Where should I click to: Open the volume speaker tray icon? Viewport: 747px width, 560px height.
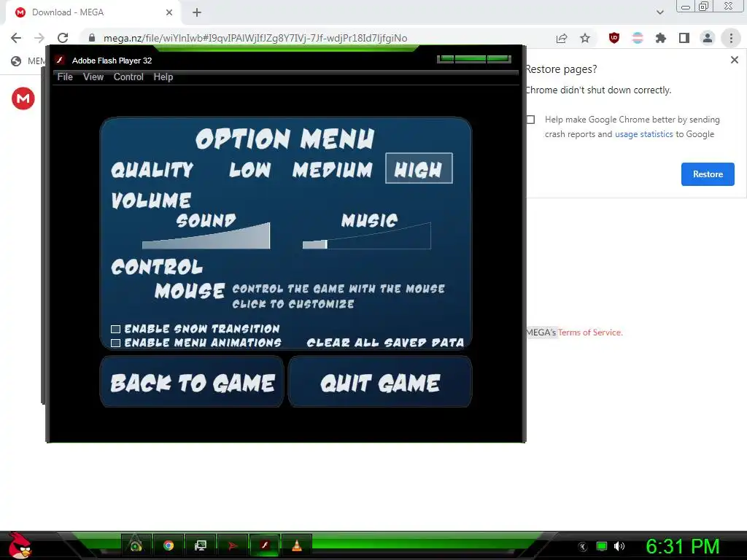pos(619,546)
